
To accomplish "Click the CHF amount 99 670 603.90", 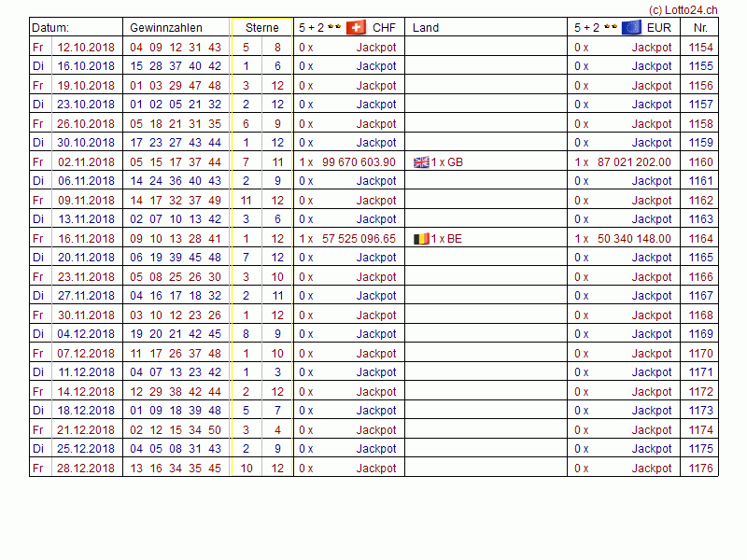I will [x=359, y=162].
